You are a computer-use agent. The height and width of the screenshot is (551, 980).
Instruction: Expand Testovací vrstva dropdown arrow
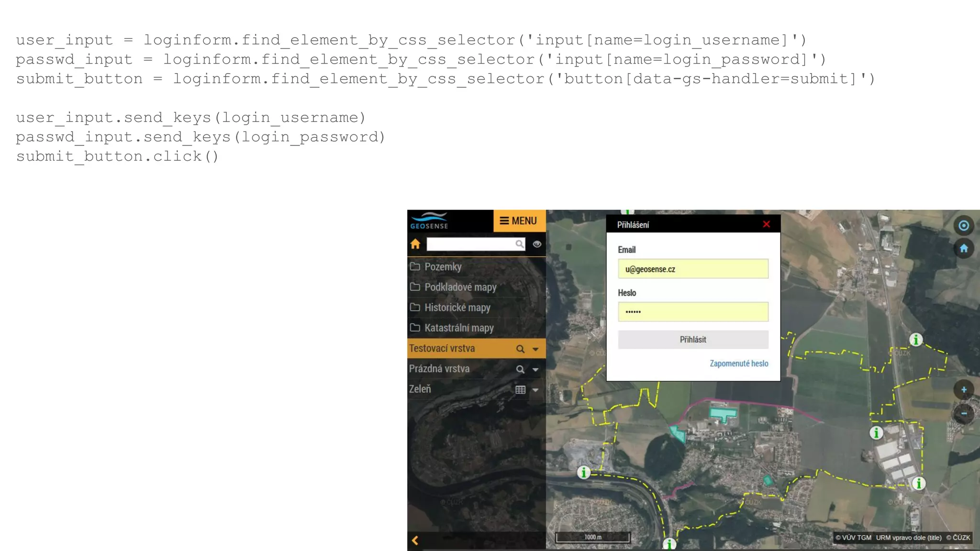coord(535,349)
